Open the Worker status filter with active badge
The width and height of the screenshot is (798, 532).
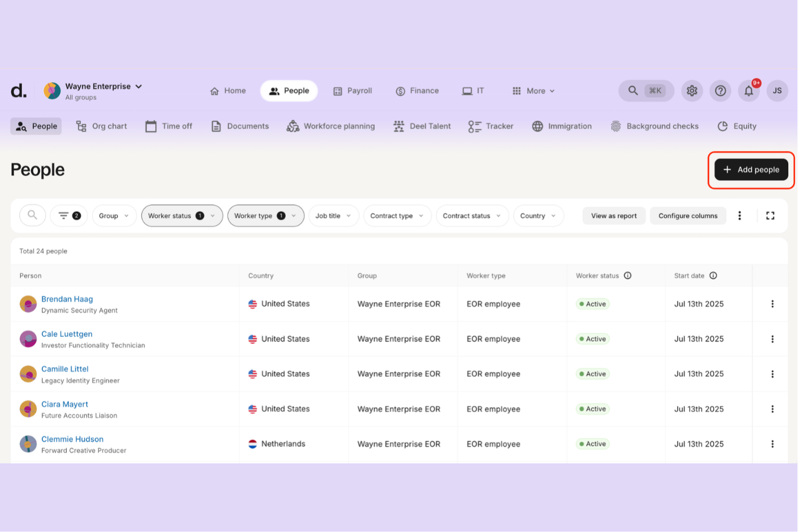coord(182,216)
